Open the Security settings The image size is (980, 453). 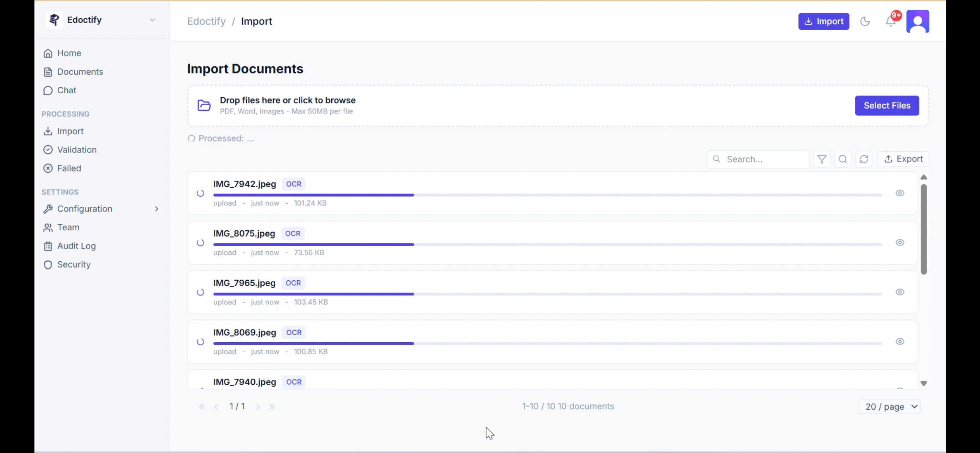pyautogui.click(x=74, y=264)
